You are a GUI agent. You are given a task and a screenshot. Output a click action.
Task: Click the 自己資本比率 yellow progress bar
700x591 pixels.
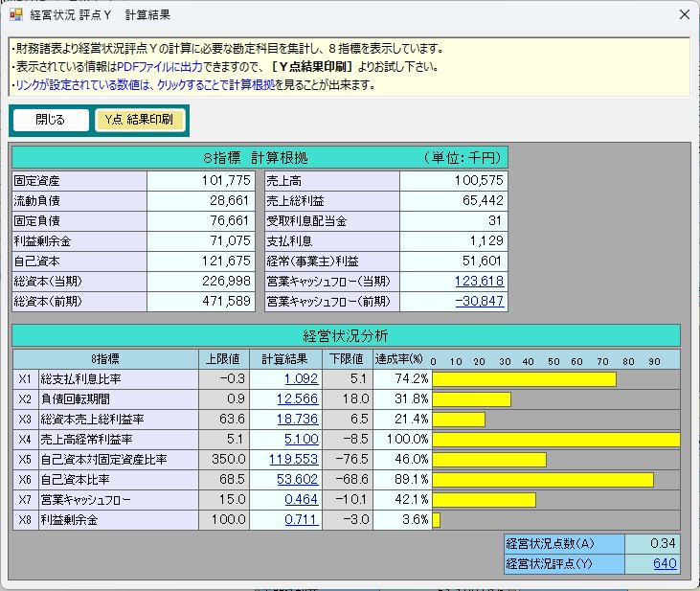tap(543, 480)
